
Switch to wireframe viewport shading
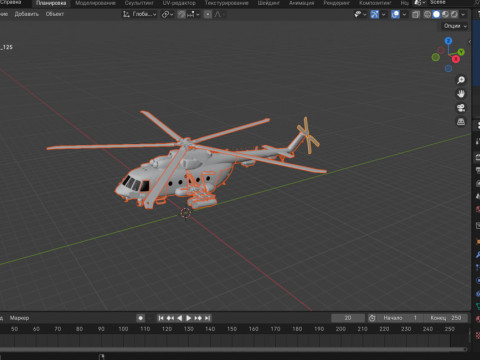point(427,14)
